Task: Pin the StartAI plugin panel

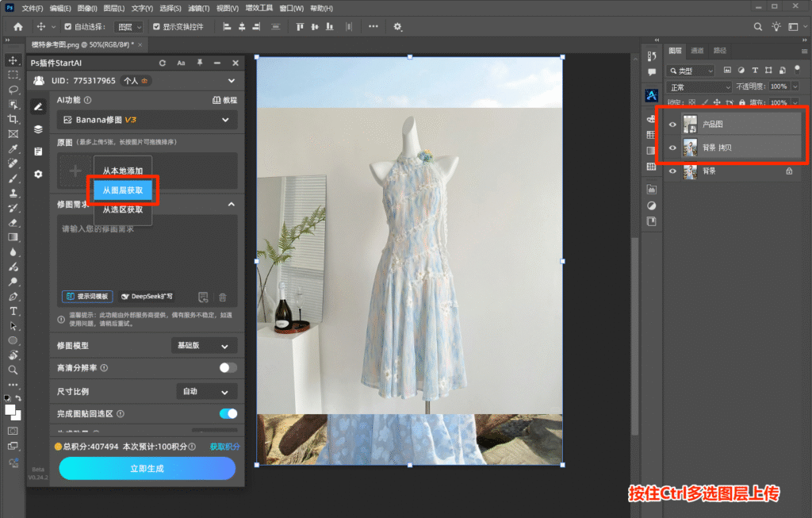Action: 199,63
